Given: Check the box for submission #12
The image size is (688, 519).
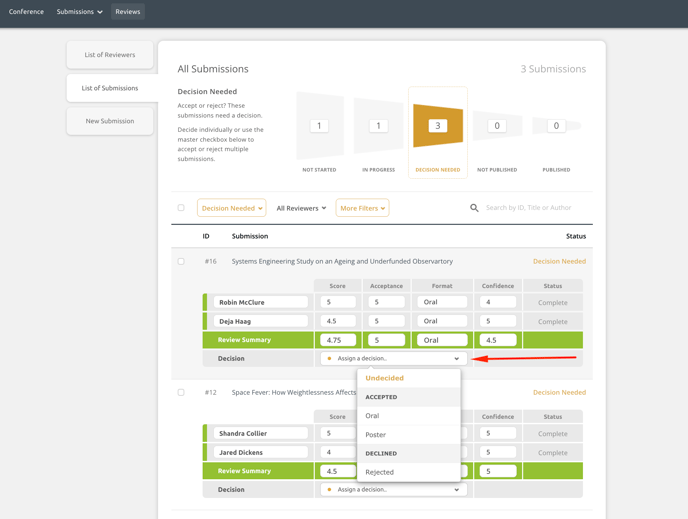Looking at the screenshot, I should [181, 393].
